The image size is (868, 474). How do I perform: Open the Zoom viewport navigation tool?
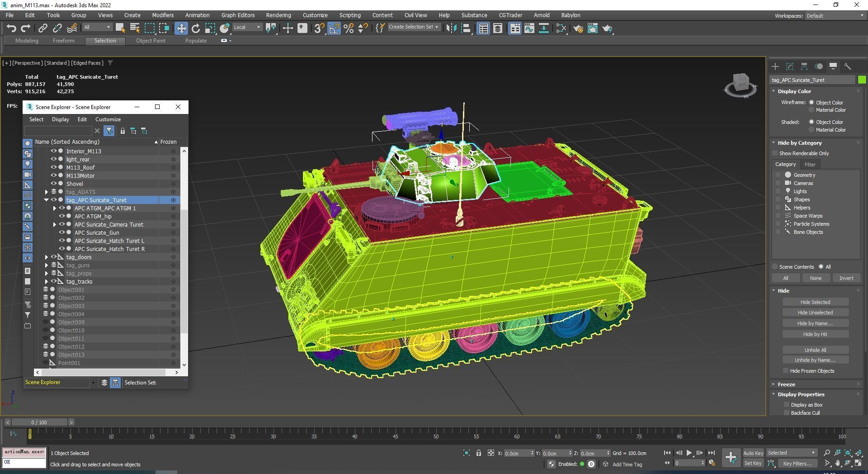tap(827, 453)
